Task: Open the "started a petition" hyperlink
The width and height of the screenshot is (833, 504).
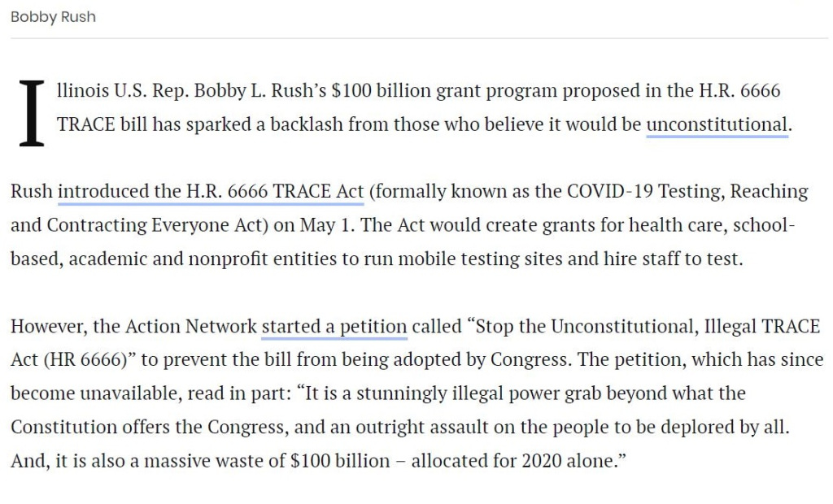Action: click(334, 327)
